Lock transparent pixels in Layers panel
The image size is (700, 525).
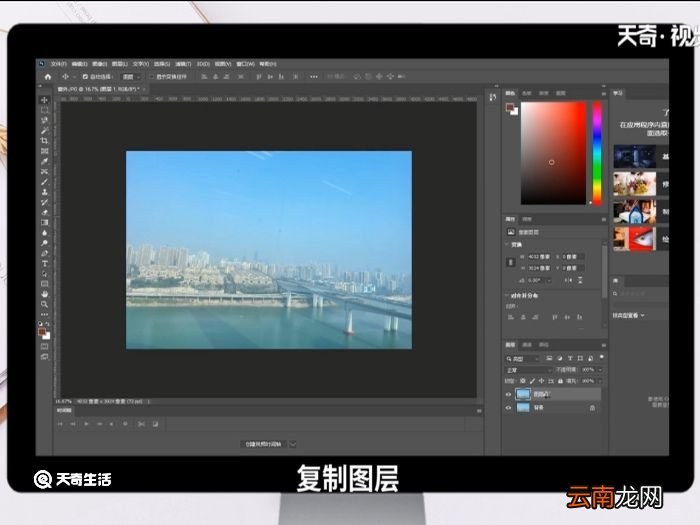tap(523, 381)
